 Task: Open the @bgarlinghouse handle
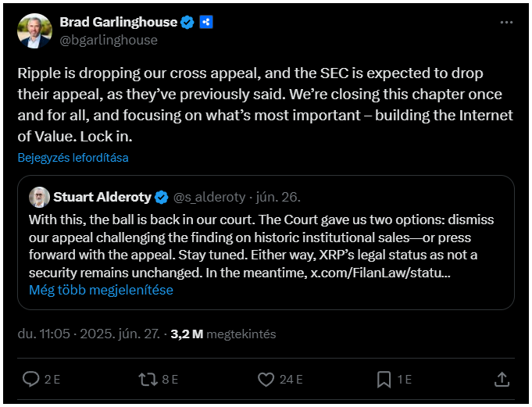pos(109,40)
